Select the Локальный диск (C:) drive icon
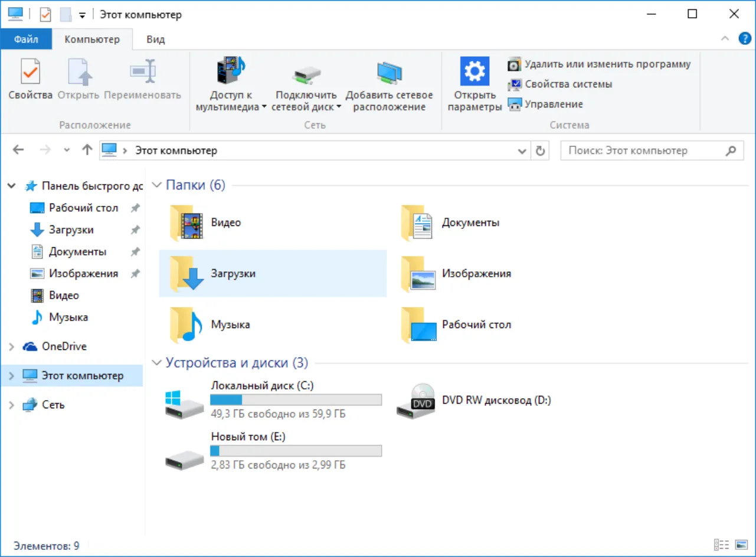This screenshot has height=557, width=756. (x=184, y=404)
